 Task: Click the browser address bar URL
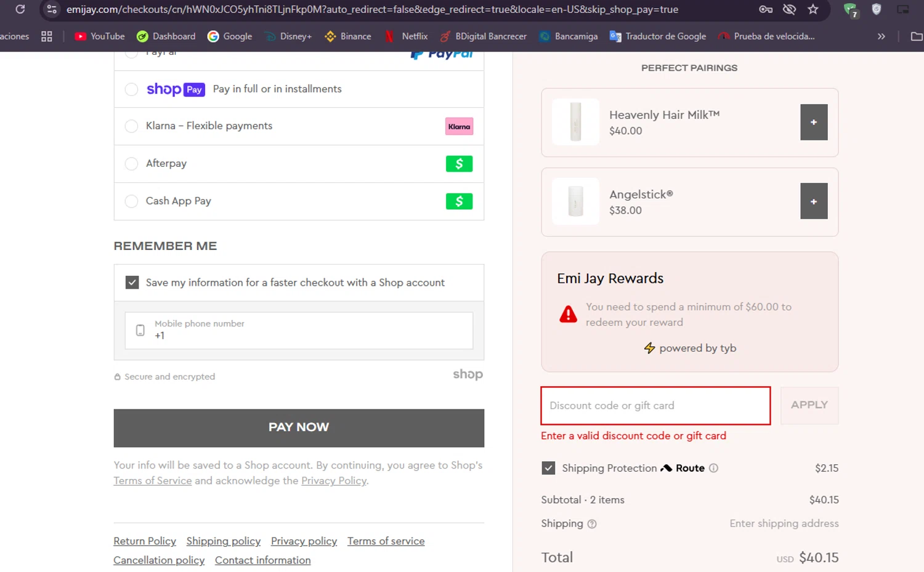coord(372,9)
